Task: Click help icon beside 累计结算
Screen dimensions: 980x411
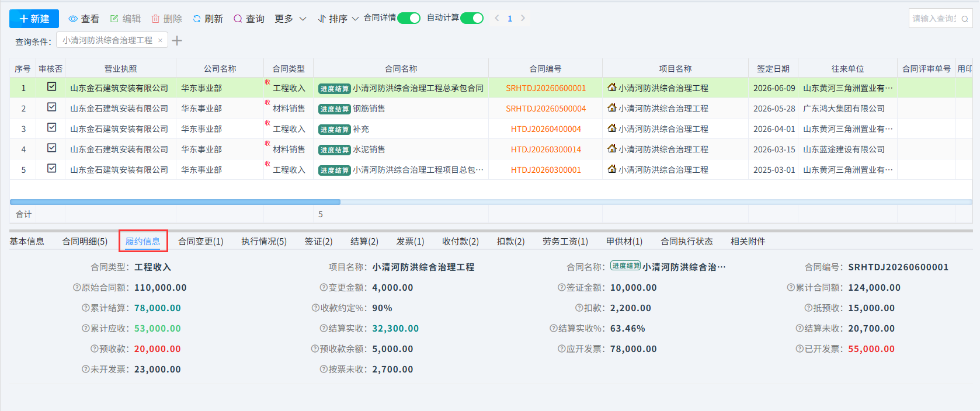Action: tap(86, 308)
